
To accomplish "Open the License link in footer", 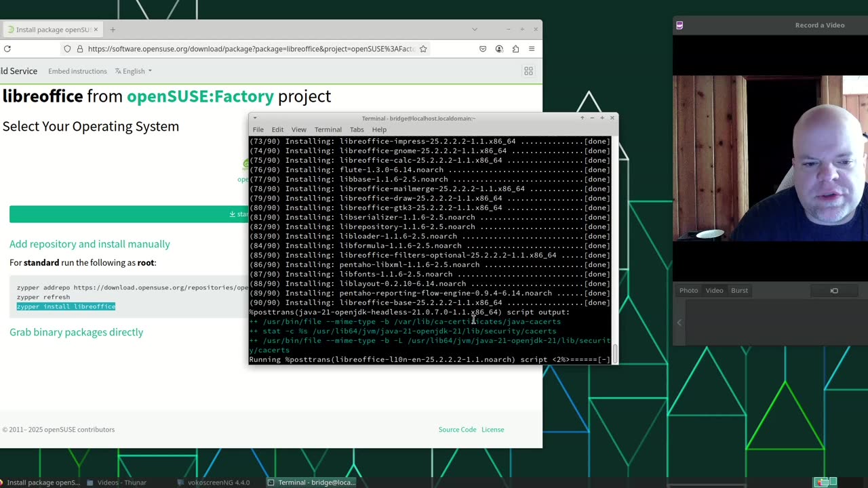I will click(x=492, y=430).
